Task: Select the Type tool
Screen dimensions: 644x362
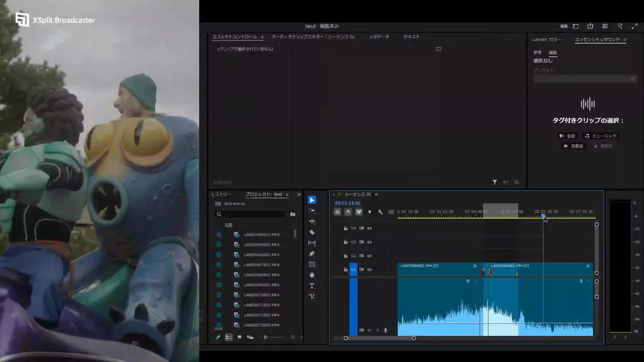Action: point(312,286)
